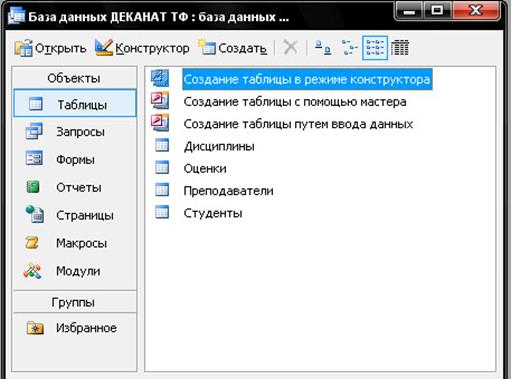Viewport: 511px width, 379px height.
Task: Click the icon beside Дисциплины table
Action: pos(162,146)
